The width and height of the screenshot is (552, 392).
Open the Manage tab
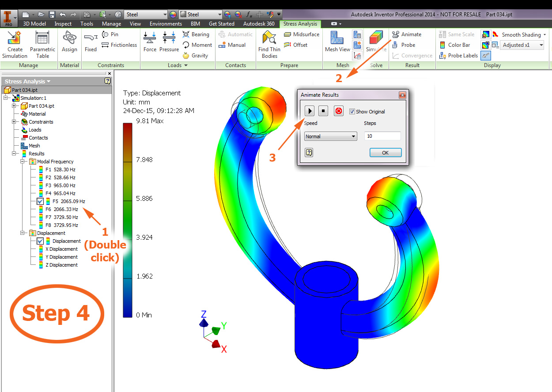[x=111, y=24]
